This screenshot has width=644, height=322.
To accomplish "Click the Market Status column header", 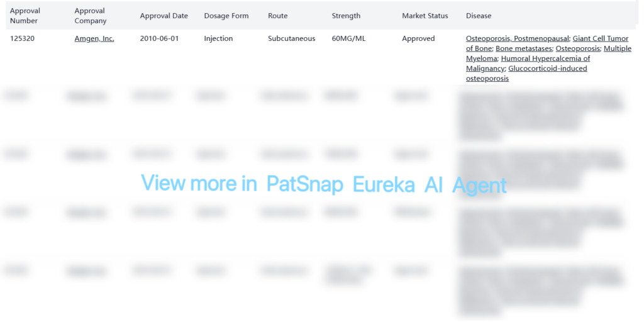I will point(425,16).
